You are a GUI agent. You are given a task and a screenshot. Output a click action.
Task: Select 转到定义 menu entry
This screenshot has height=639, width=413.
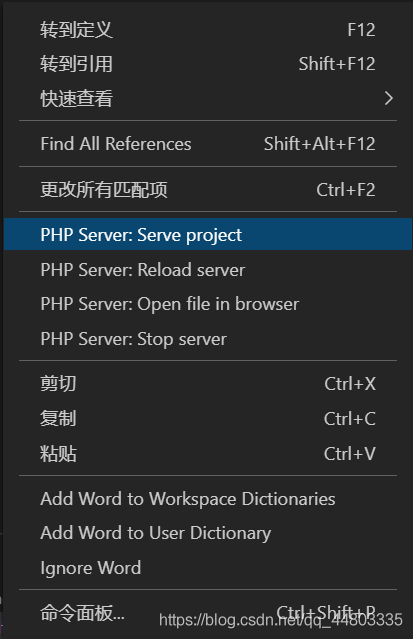point(208,30)
